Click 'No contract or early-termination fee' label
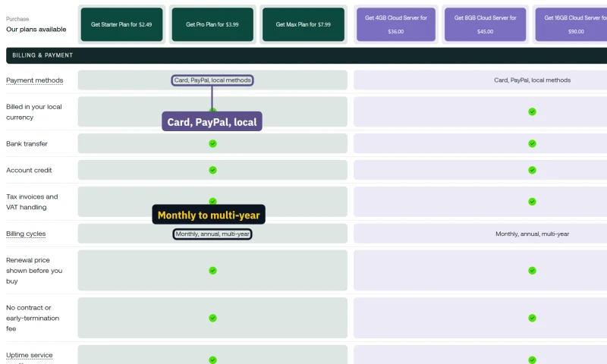This screenshot has height=364, width=607. click(x=33, y=318)
